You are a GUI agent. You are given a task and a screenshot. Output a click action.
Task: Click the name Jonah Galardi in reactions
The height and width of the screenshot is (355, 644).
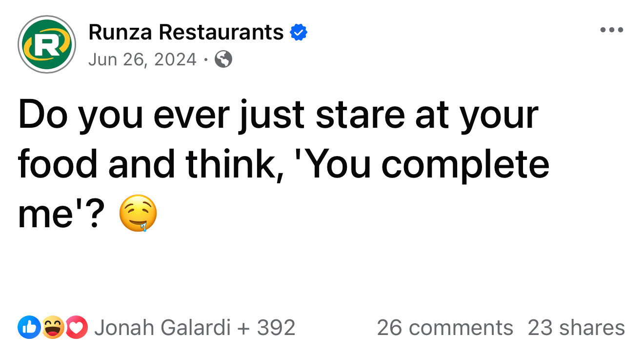point(162,328)
